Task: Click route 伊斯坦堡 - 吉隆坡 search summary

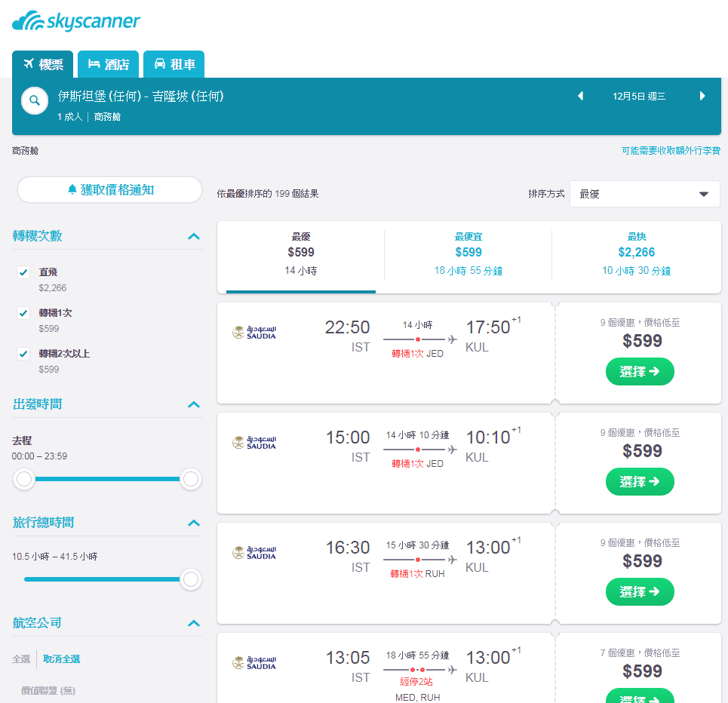Action: (140, 96)
